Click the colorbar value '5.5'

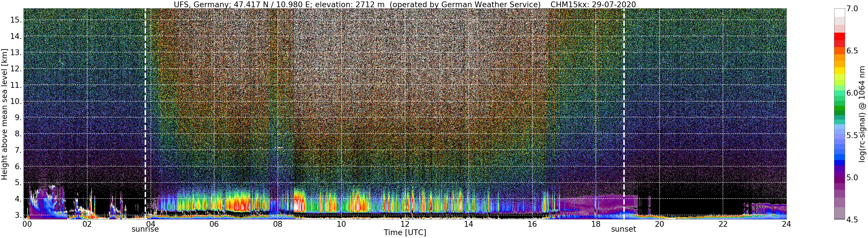[x=852, y=135]
